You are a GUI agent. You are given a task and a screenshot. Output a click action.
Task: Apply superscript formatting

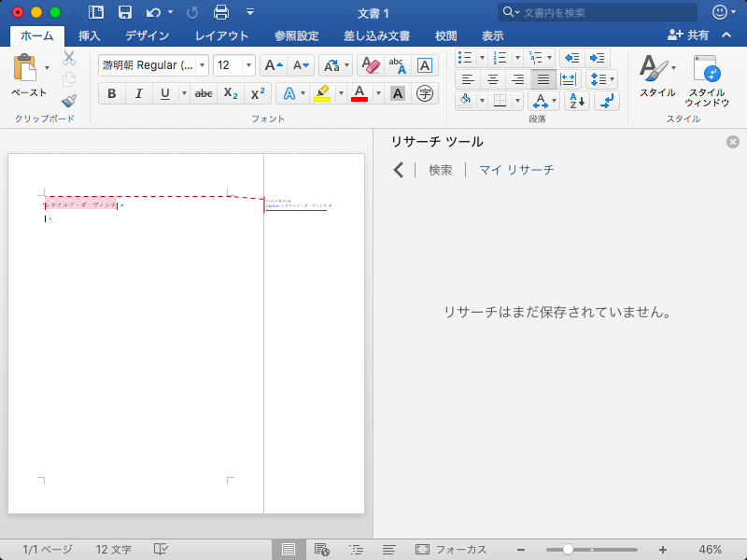(258, 93)
